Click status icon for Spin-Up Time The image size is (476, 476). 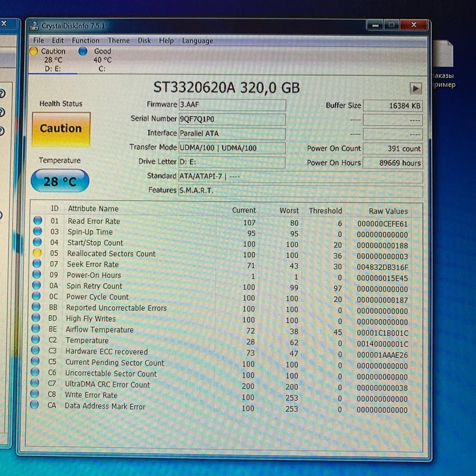click(38, 231)
